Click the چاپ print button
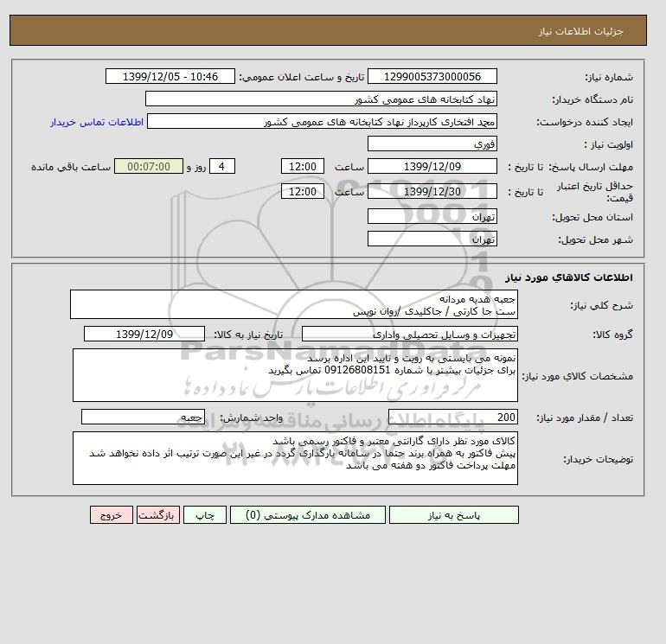 pyautogui.click(x=205, y=515)
